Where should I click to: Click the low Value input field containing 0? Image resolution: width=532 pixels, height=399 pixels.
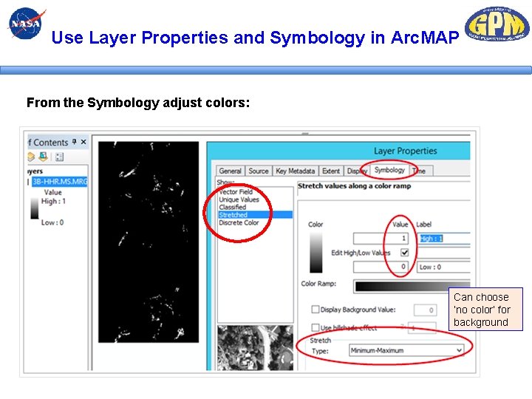[381, 267]
